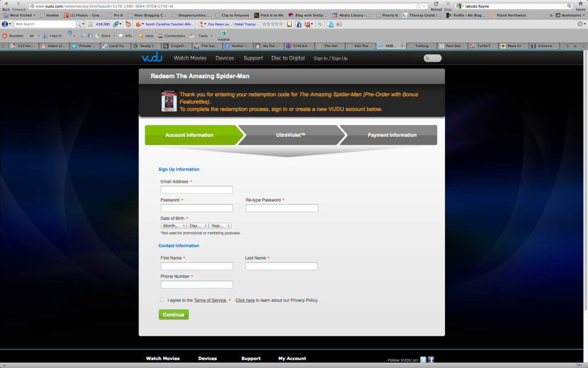Show more bookmarks with the chevron
The image size is (588, 368).
551,16
